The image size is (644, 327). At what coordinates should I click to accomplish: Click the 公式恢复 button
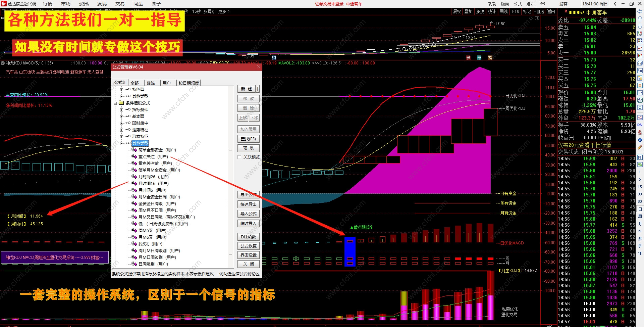249,246
